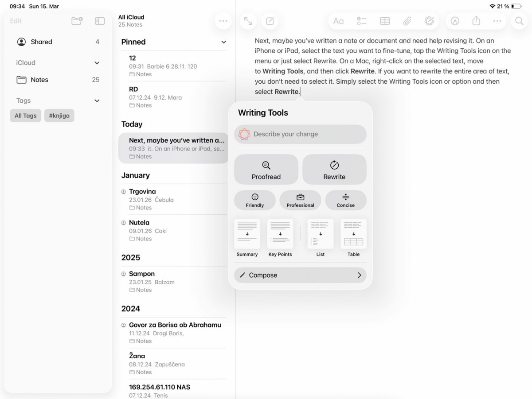Select the All Tags filter
The width and height of the screenshot is (532, 399).
coord(26,116)
